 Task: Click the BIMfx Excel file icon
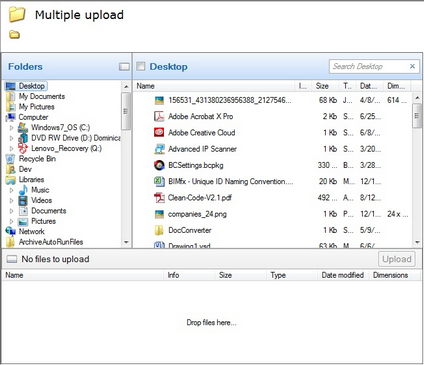(159, 181)
